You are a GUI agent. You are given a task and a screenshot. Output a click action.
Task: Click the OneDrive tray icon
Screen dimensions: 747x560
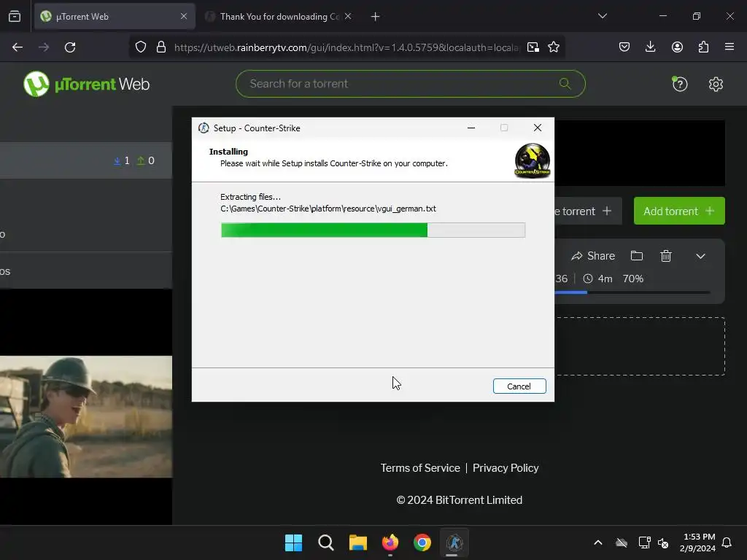coord(622,542)
